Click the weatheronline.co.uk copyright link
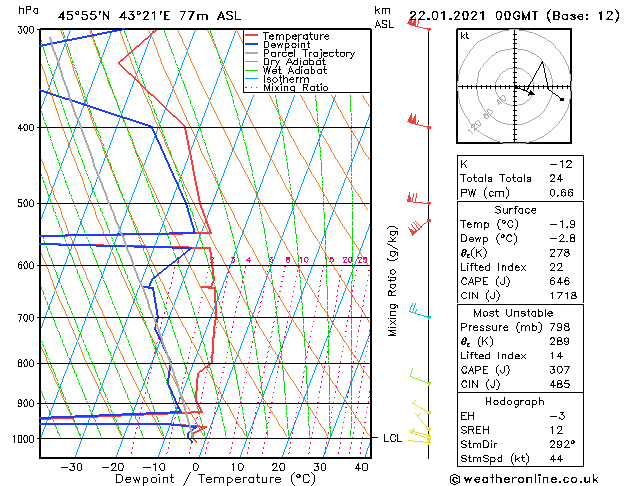Image resolution: width=629 pixels, height=486 pixels. tap(524, 479)
